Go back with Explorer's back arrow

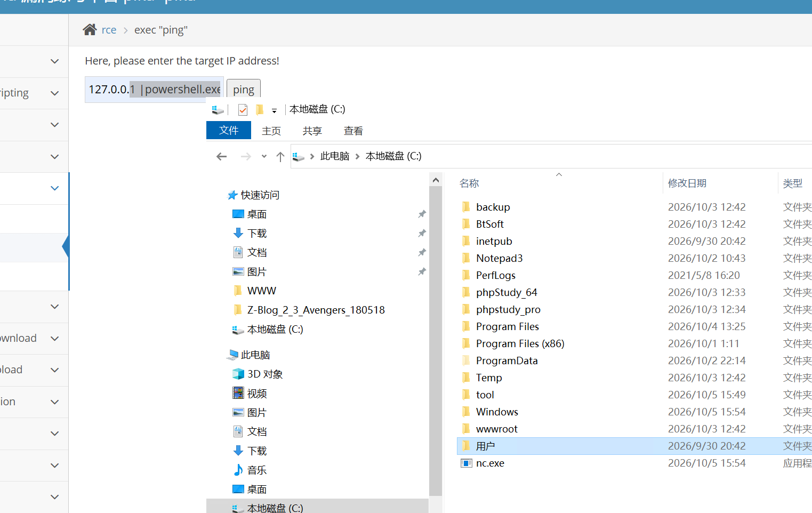[x=222, y=156]
